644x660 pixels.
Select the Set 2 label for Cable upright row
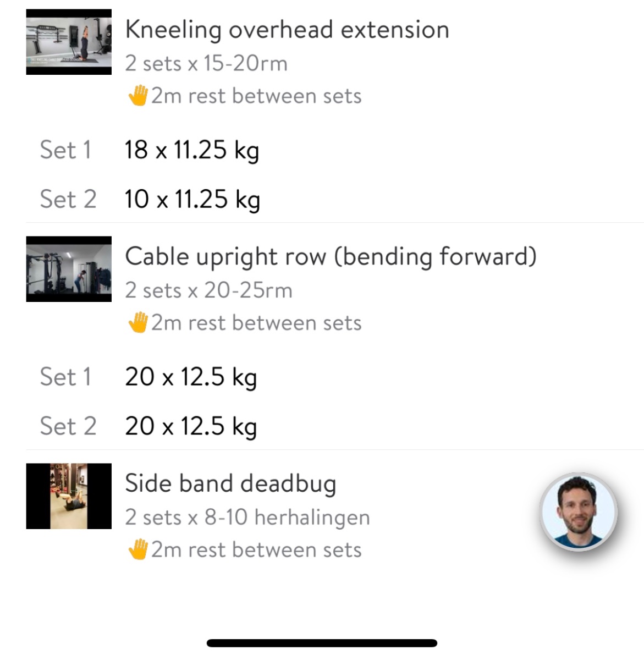tap(68, 426)
